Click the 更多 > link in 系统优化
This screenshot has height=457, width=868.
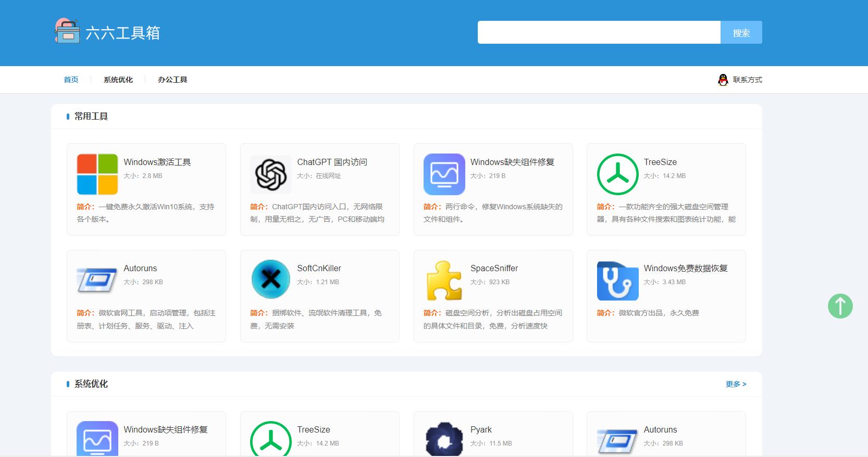[x=736, y=384]
